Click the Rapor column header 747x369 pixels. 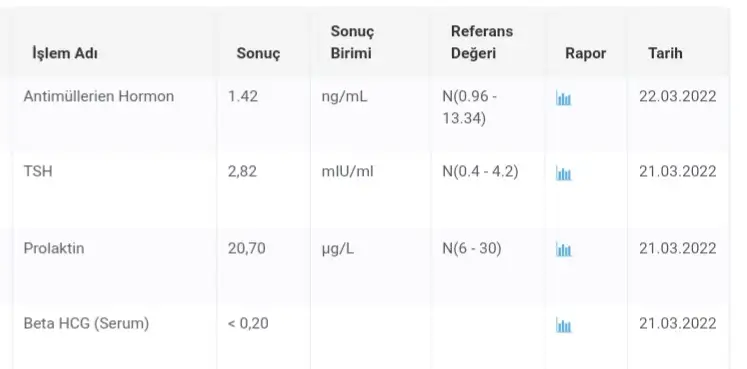585,53
